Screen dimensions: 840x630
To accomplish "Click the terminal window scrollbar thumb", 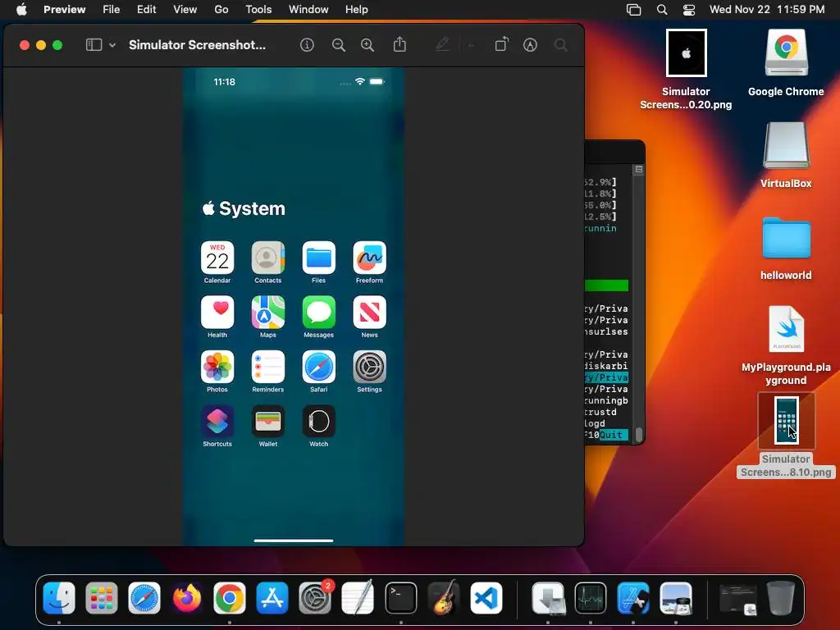I will point(638,434).
